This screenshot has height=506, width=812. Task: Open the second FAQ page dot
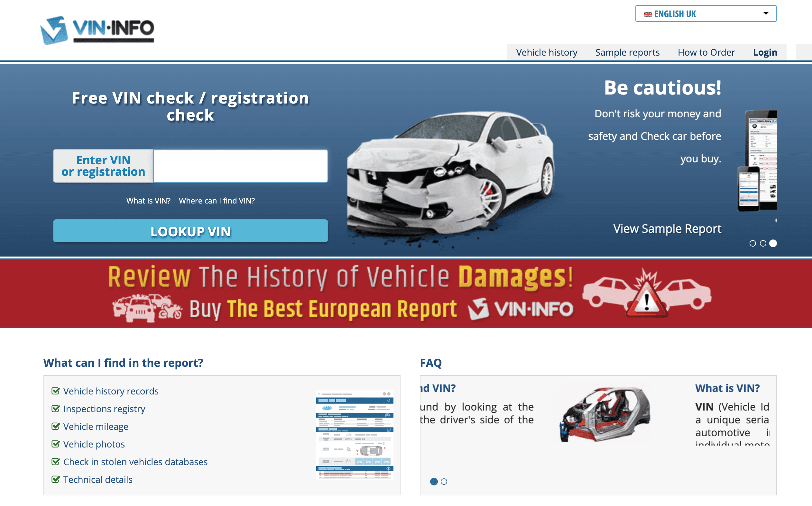point(445,482)
